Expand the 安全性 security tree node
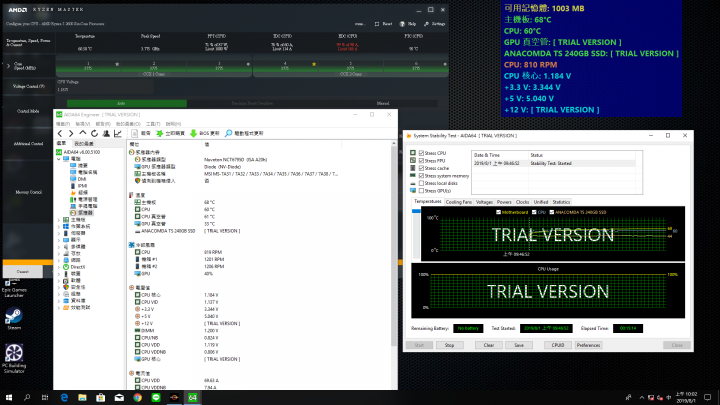Image resolution: width=720 pixels, height=405 pixels. [59, 287]
